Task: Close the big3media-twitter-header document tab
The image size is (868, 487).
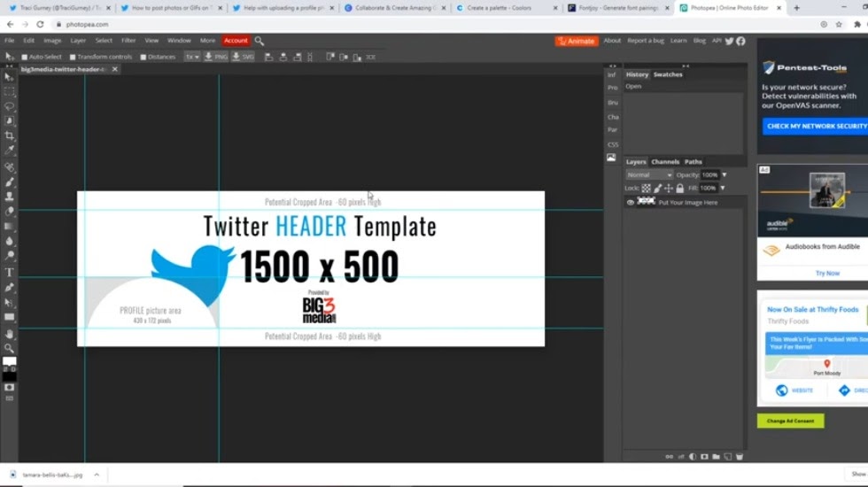Action: click(x=114, y=69)
